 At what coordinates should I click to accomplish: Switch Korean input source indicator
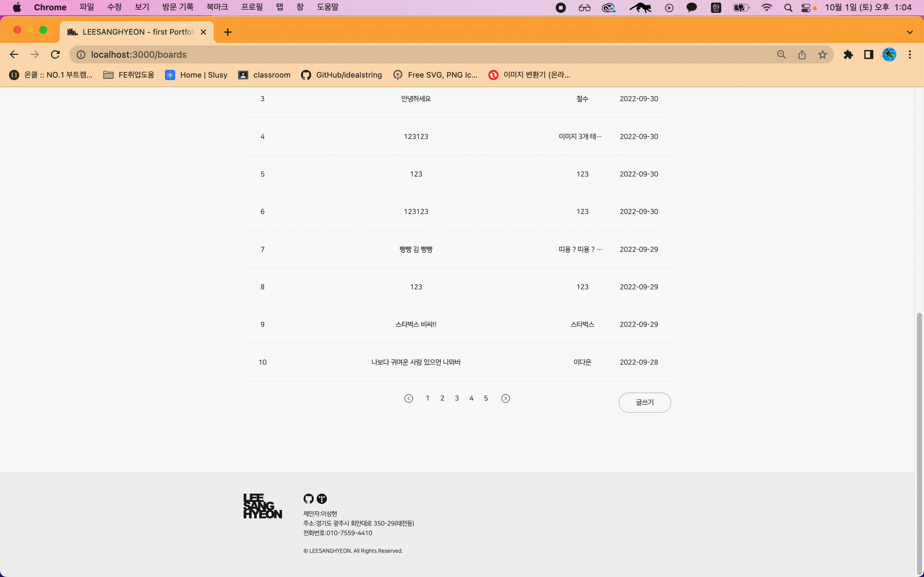point(715,8)
